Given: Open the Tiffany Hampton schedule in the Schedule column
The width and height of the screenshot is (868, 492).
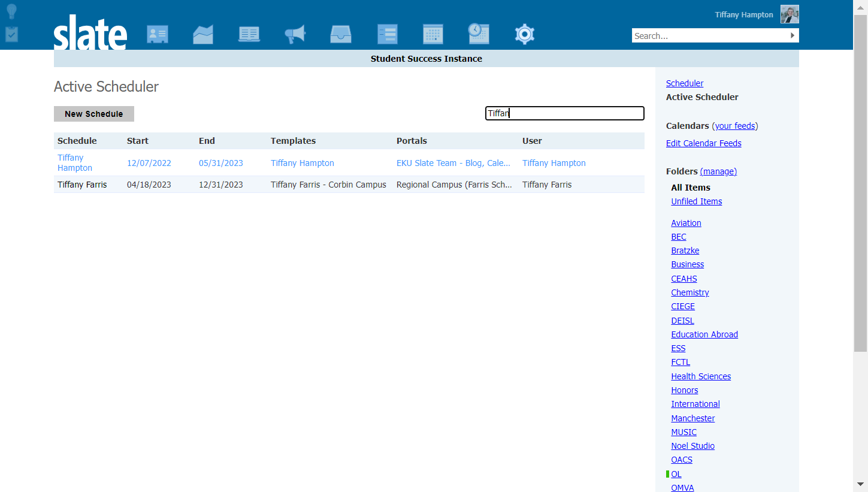Looking at the screenshot, I should pyautogui.click(x=75, y=163).
